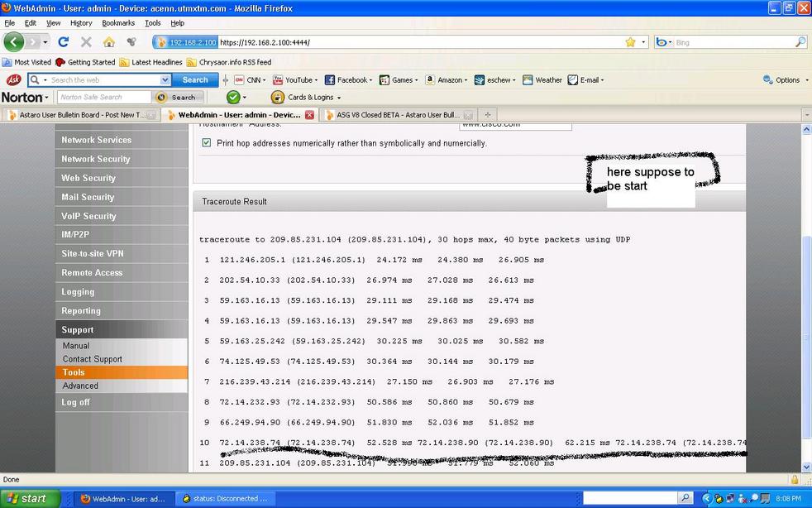The image size is (812, 508).
Task: Open the Tools menu in the menu bar
Action: point(152,23)
